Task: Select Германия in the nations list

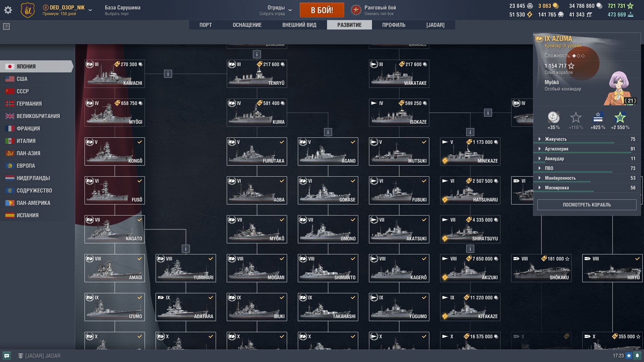Action: pyautogui.click(x=29, y=104)
